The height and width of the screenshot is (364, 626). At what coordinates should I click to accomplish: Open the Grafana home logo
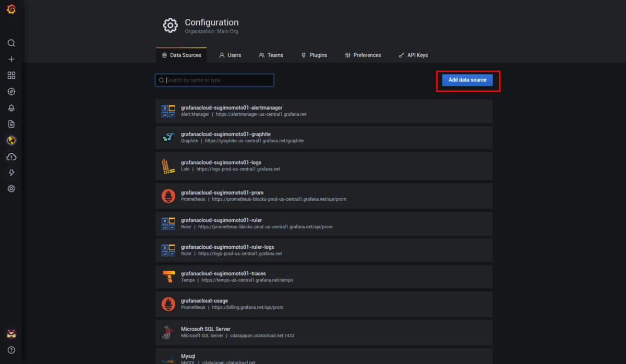[x=11, y=9]
